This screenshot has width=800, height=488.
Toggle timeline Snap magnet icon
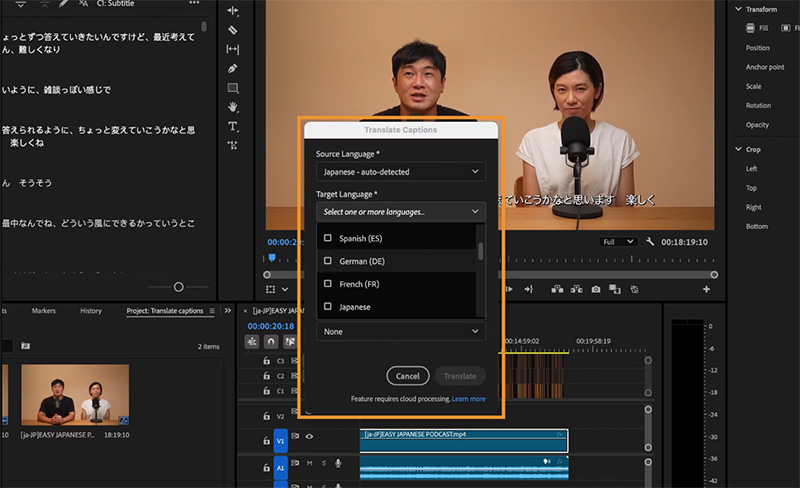[x=271, y=341]
